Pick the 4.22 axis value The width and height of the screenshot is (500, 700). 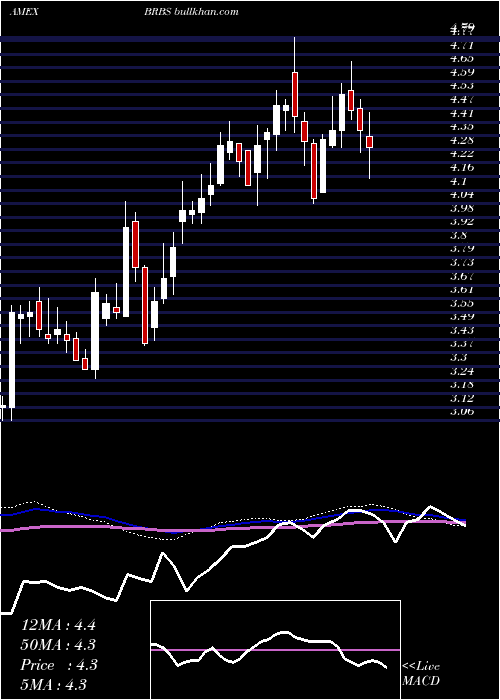(462, 154)
